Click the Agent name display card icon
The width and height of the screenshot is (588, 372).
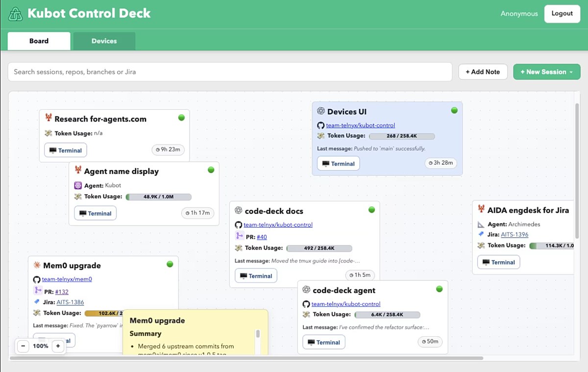point(78,171)
